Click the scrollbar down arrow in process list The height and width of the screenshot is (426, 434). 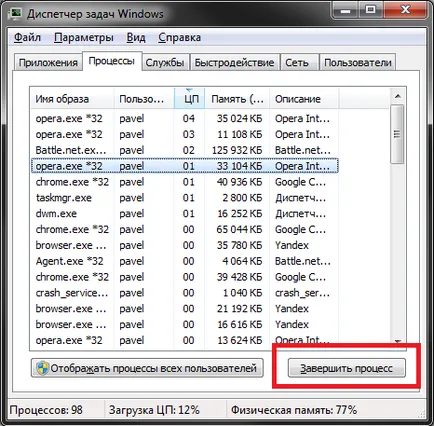click(397, 341)
